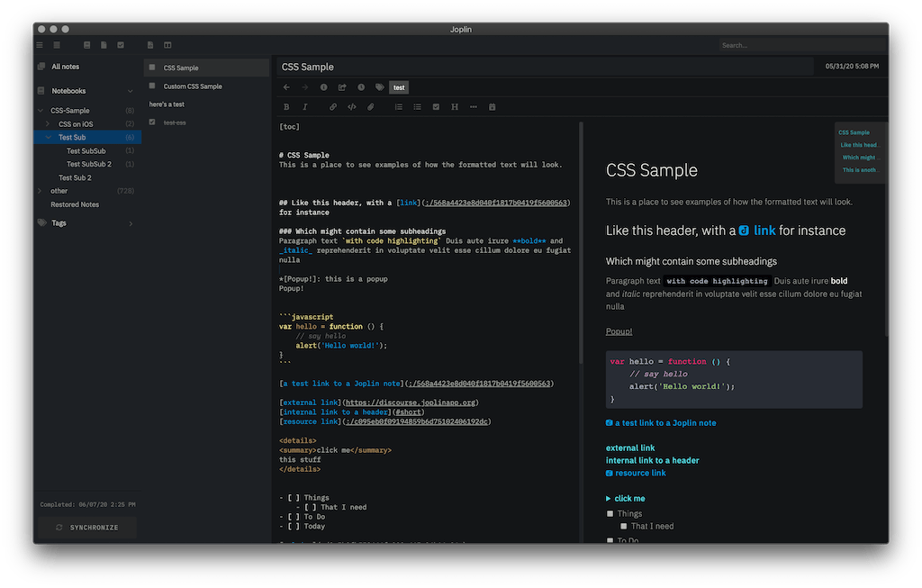
Task: Expand the Tags section chevron
Action: coord(130,223)
